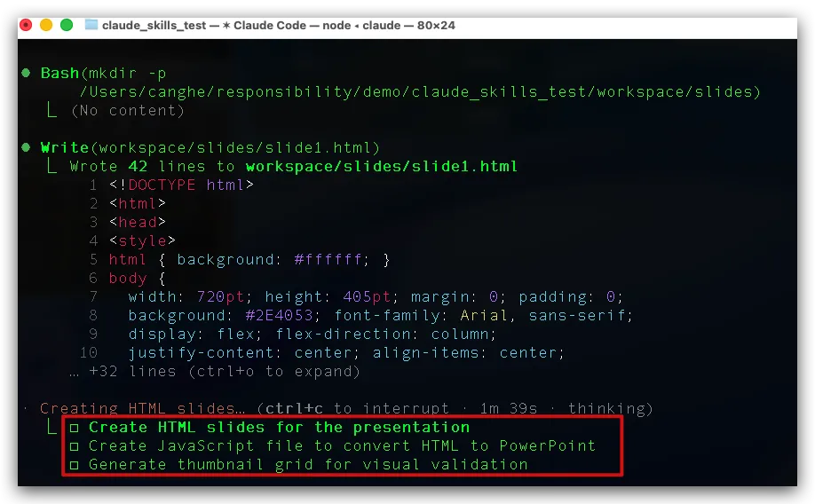Click the green bullet beside Write command
The width and height of the screenshot is (815, 504).
point(27,147)
